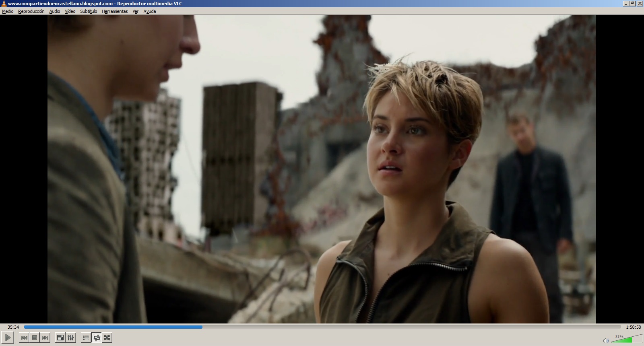Close the VLC player window

point(640,4)
